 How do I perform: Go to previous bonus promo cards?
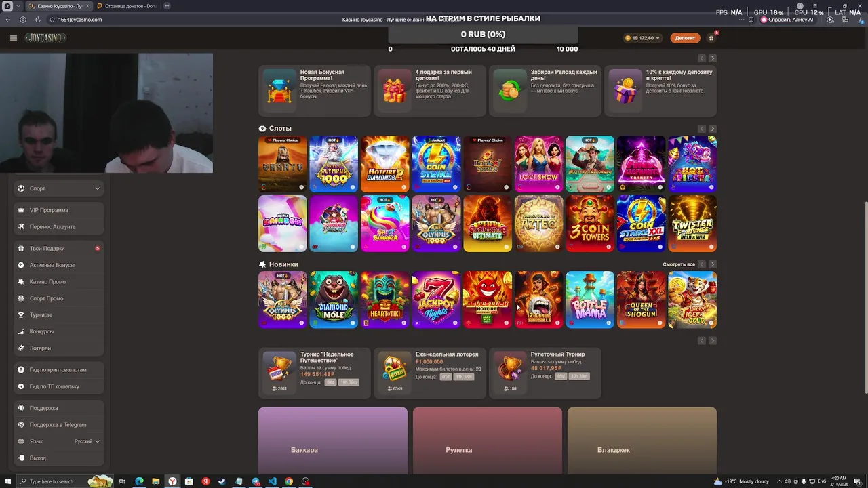(x=702, y=58)
